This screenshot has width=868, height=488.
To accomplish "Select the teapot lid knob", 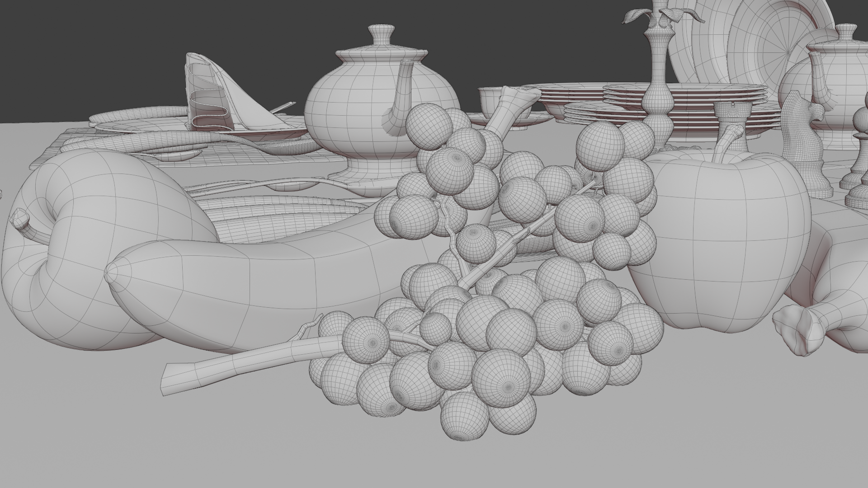I will [382, 34].
